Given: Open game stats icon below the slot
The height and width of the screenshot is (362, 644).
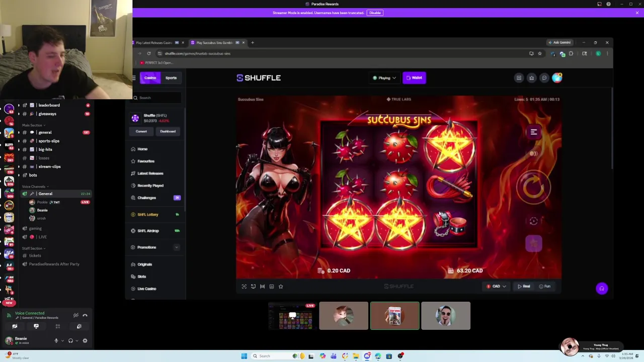Looking at the screenshot, I should [272, 287].
